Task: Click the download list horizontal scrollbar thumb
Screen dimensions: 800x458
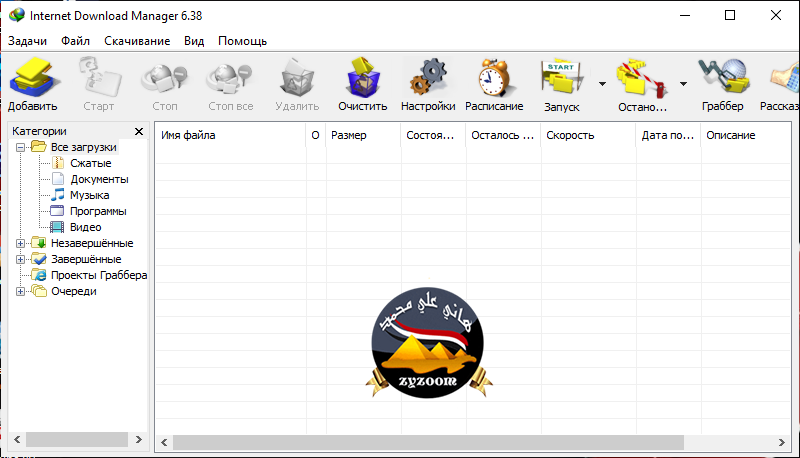Action: (x=428, y=442)
